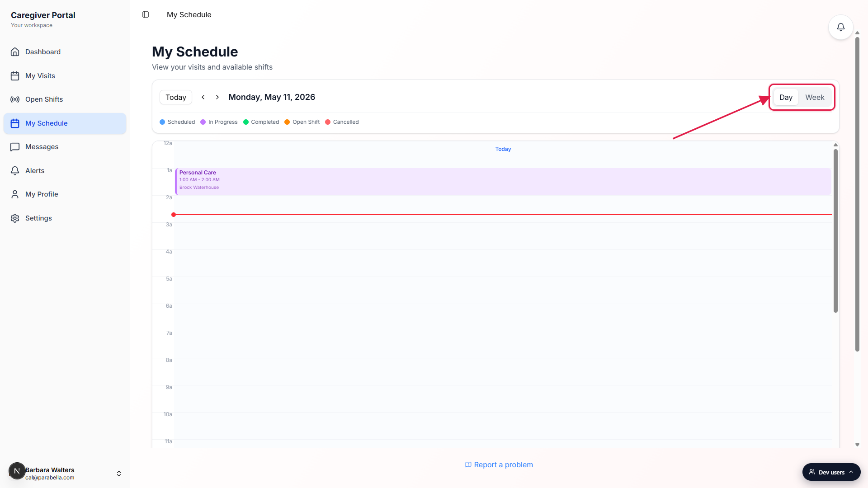Screen dimensions: 868x488
Task: Click the Report a problem link
Action: pyautogui.click(x=499, y=465)
